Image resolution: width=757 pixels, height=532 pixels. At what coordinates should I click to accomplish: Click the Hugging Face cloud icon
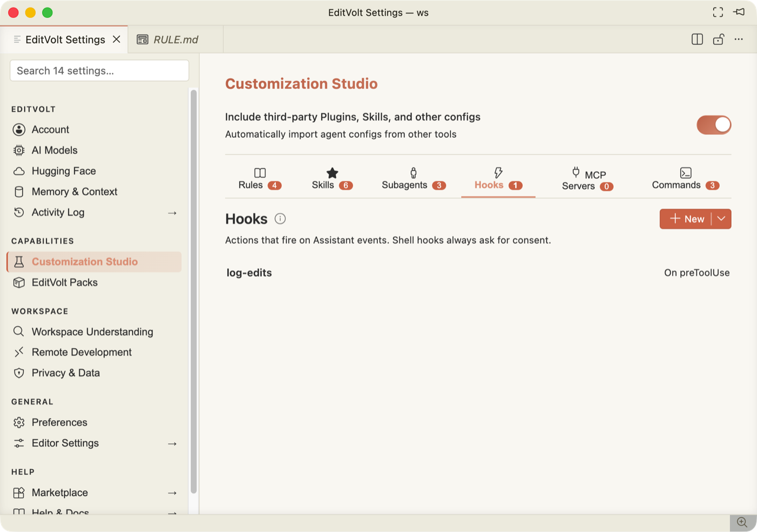(19, 171)
